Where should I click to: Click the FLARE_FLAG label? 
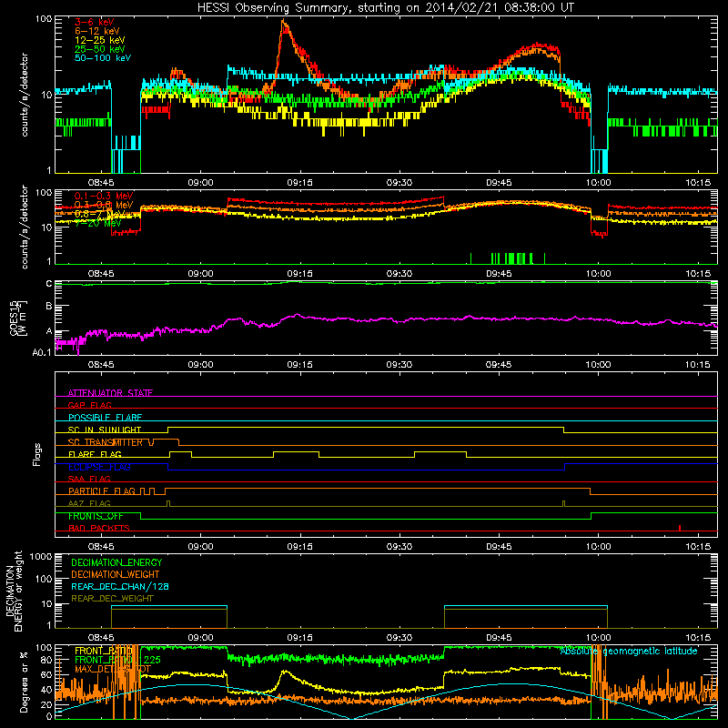(x=95, y=454)
